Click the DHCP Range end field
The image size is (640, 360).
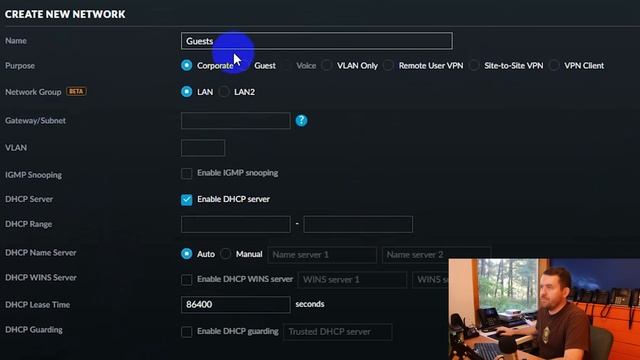(x=358, y=224)
